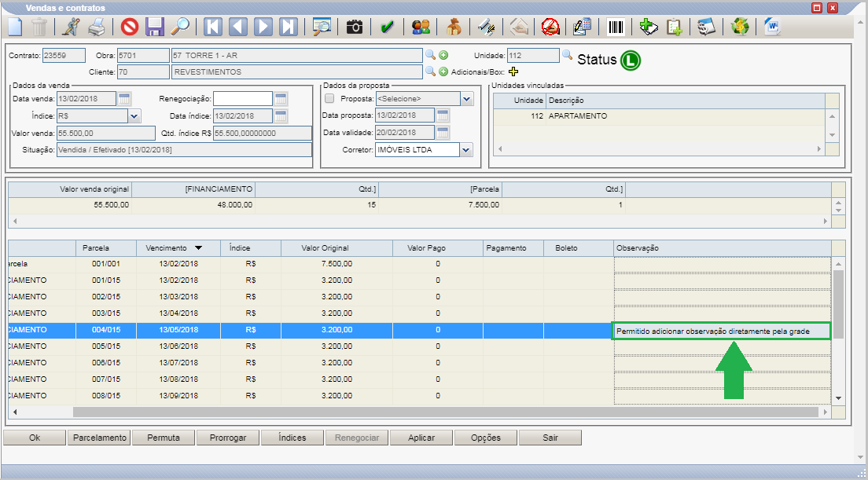
Task: Click the Parcelamento button
Action: pyautogui.click(x=99, y=438)
